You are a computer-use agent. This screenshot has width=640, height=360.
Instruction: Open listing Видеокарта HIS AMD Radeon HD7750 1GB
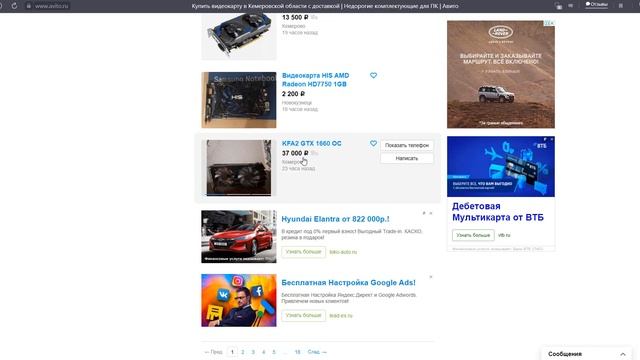[316, 80]
